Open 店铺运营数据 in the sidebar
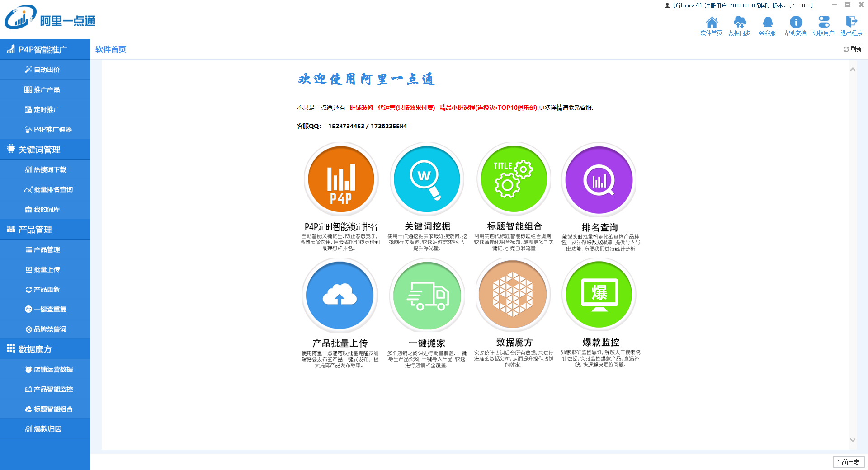Viewport: 868px width, 470px height. pyautogui.click(x=45, y=369)
